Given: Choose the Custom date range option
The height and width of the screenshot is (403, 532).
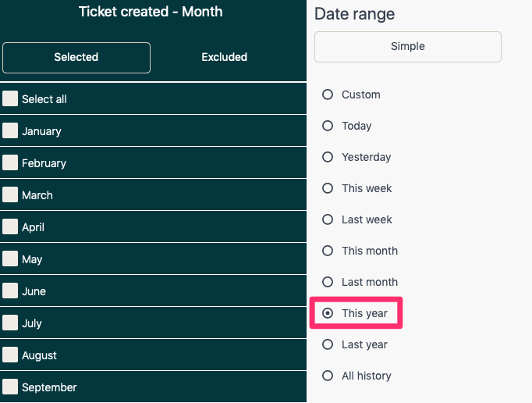Looking at the screenshot, I should (x=328, y=95).
